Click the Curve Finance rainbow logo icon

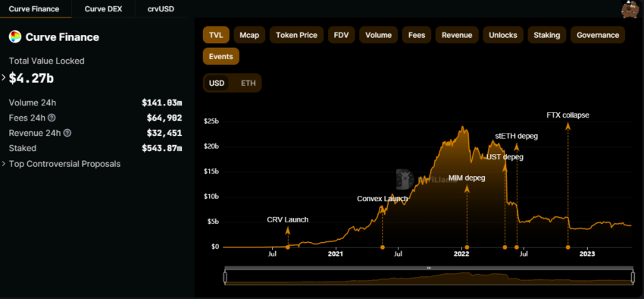pyautogui.click(x=15, y=37)
